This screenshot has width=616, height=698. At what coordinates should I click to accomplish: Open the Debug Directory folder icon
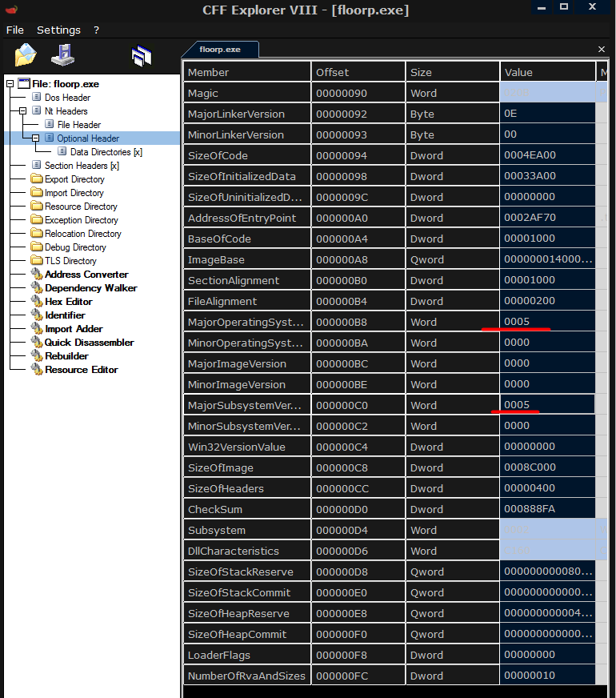(x=37, y=247)
